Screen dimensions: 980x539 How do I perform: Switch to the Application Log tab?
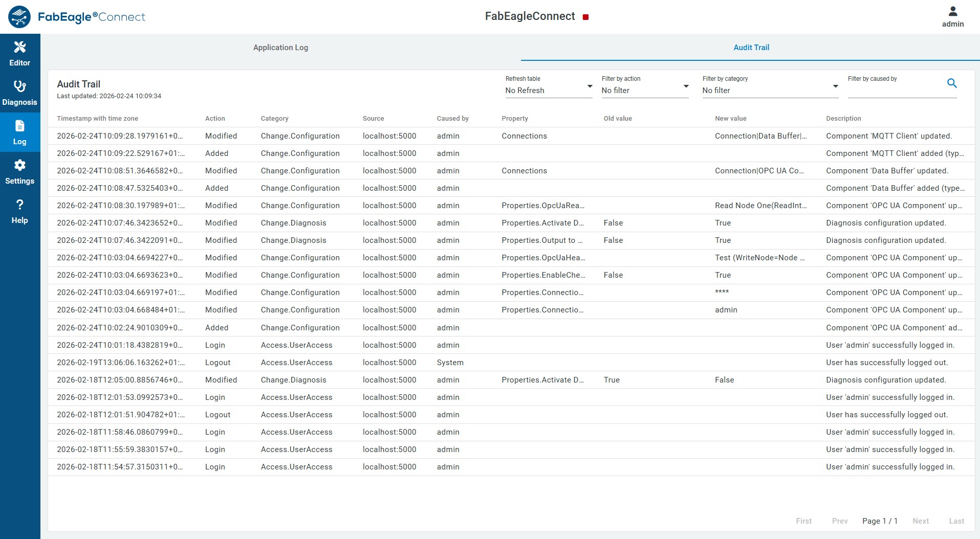pyautogui.click(x=280, y=47)
